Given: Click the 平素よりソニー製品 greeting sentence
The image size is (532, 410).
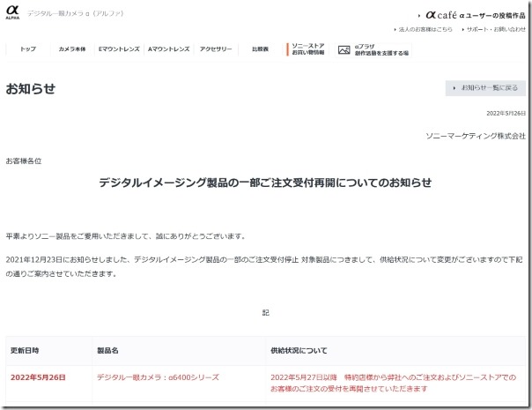Looking at the screenshot, I should coord(126,236).
